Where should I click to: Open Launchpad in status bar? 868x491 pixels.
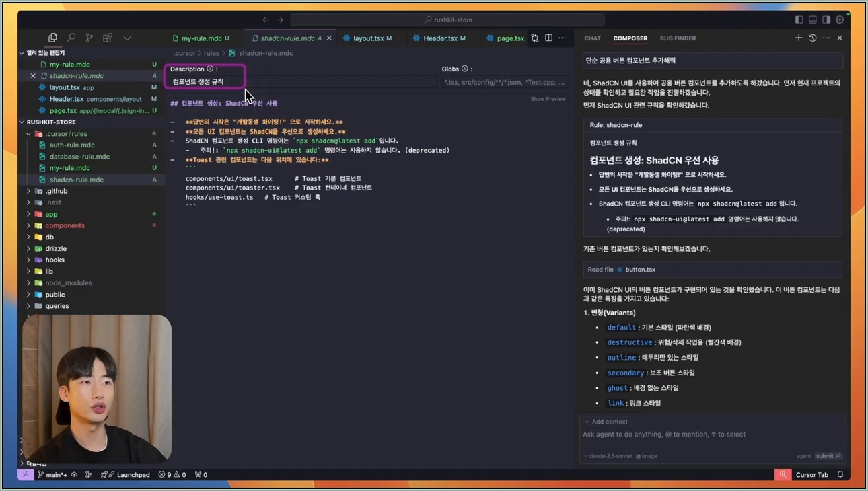click(126, 475)
